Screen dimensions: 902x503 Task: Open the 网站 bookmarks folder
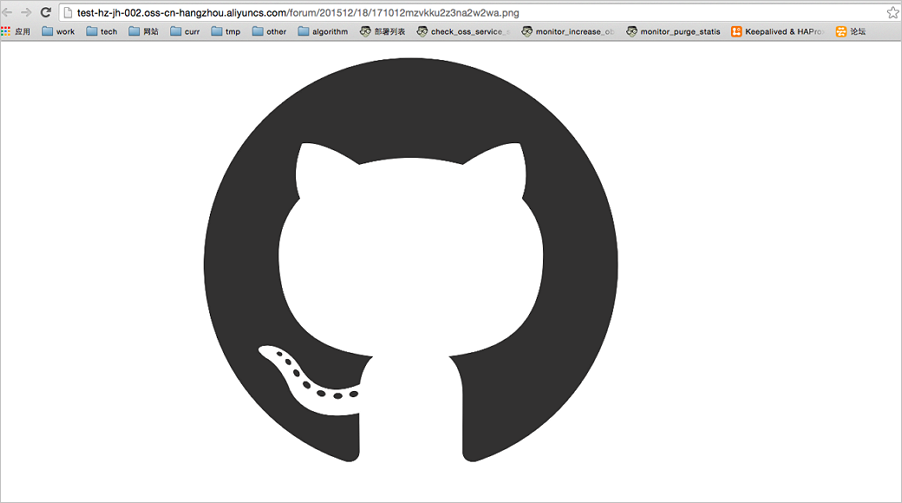pos(143,32)
